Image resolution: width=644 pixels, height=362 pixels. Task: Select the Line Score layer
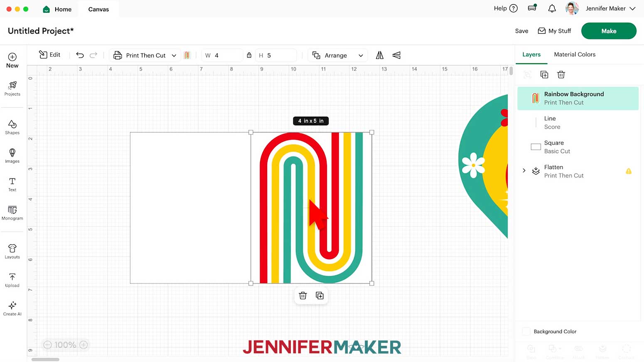click(x=578, y=122)
